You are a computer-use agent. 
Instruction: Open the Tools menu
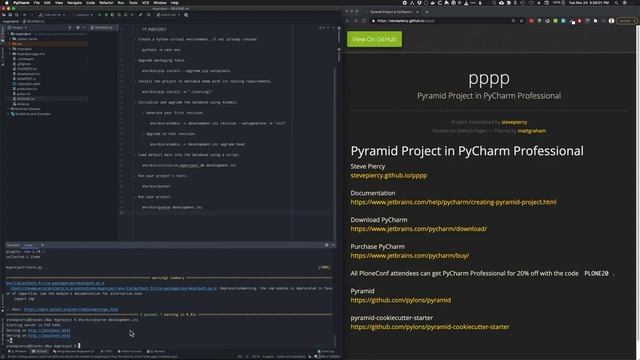click(133, 2)
